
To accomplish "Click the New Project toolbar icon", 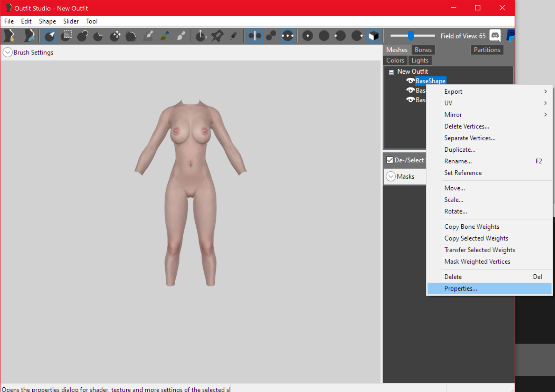I will click(9, 36).
